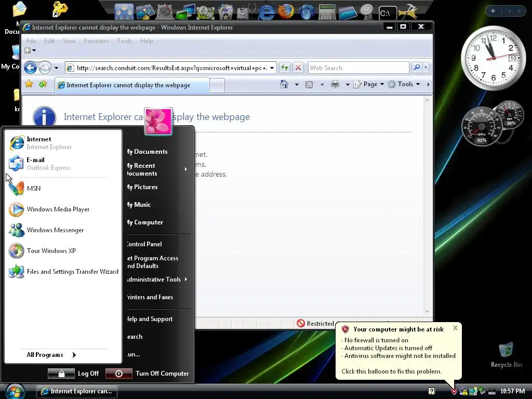
Task: Open the Favorites menu in Internet Explorer
Action: coord(96,41)
